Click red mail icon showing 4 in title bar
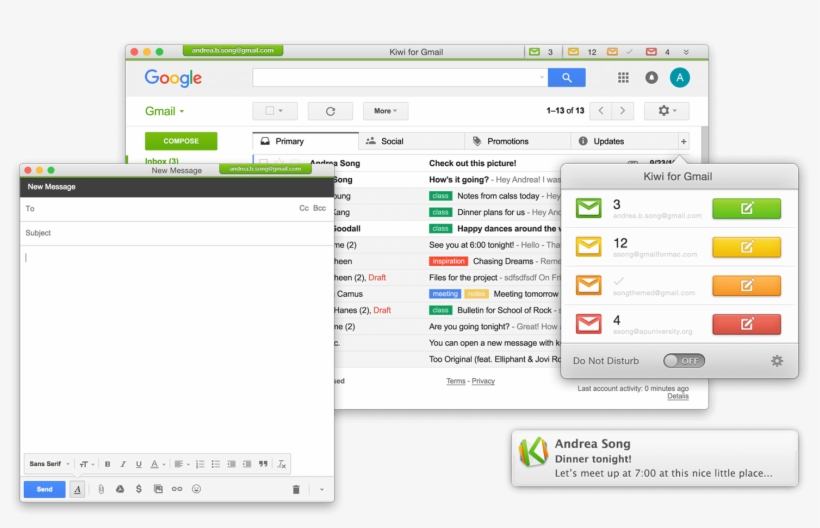 tap(651, 52)
